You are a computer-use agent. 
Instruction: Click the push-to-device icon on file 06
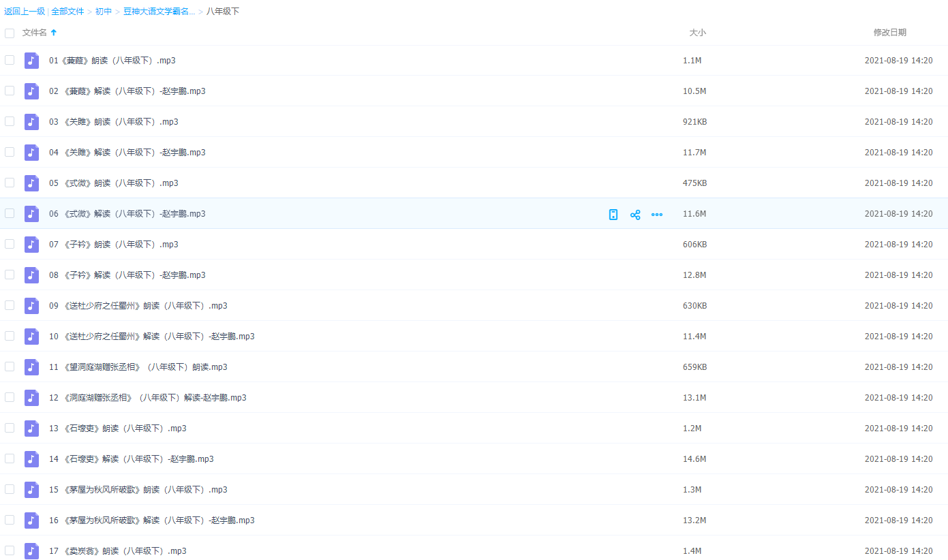pos(613,215)
